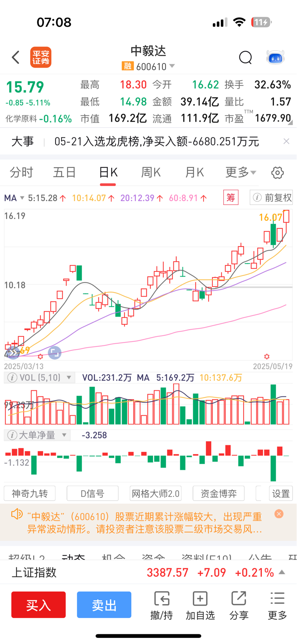The height and width of the screenshot is (644, 297).
Task: Close the orange risk warning banner
Action: [279, 514]
